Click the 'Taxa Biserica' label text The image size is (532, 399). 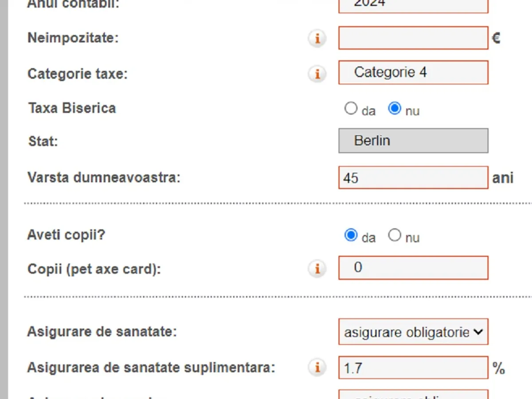coord(72,108)
